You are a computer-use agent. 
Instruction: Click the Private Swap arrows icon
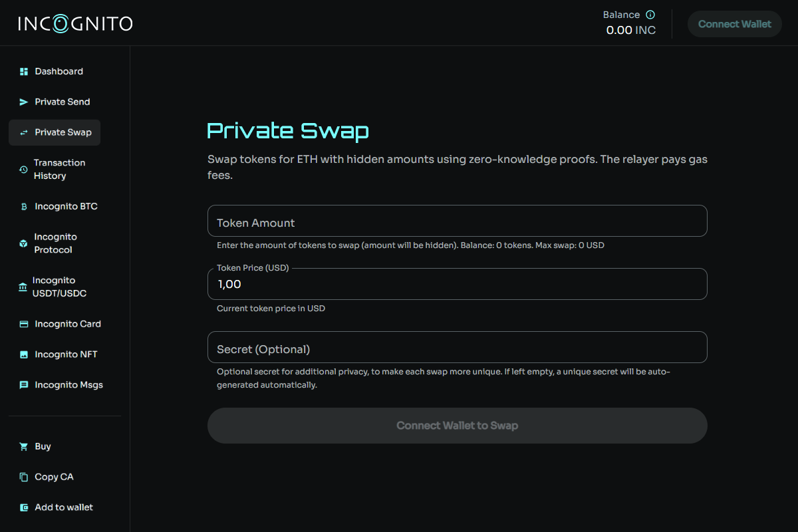(24, 132)
